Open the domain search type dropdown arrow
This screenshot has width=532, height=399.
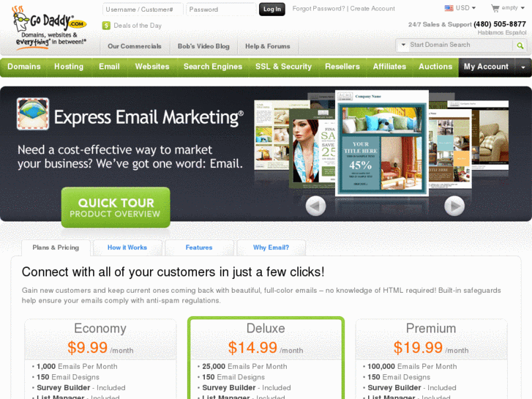(x=403, y=45)
